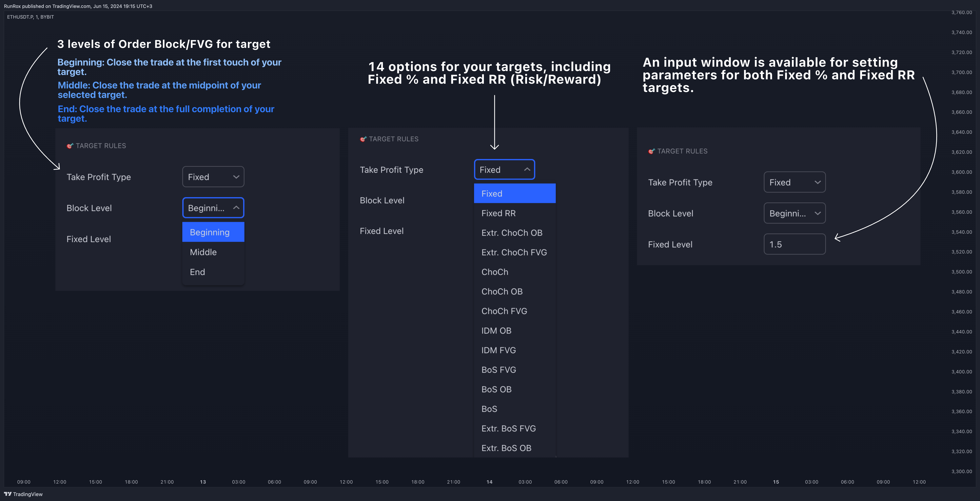Choose Fixed RR target option

[x=515, y=213]
